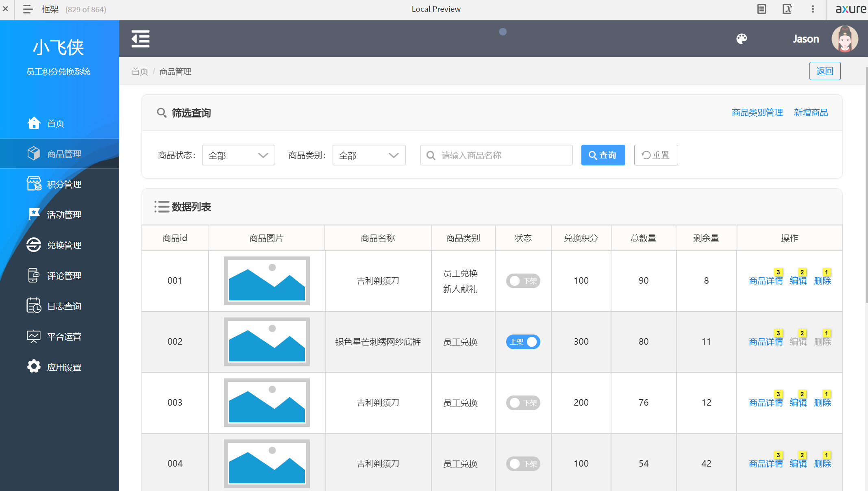Click the 商品名称 search input field
868x491 pixels.
[496, 155]
